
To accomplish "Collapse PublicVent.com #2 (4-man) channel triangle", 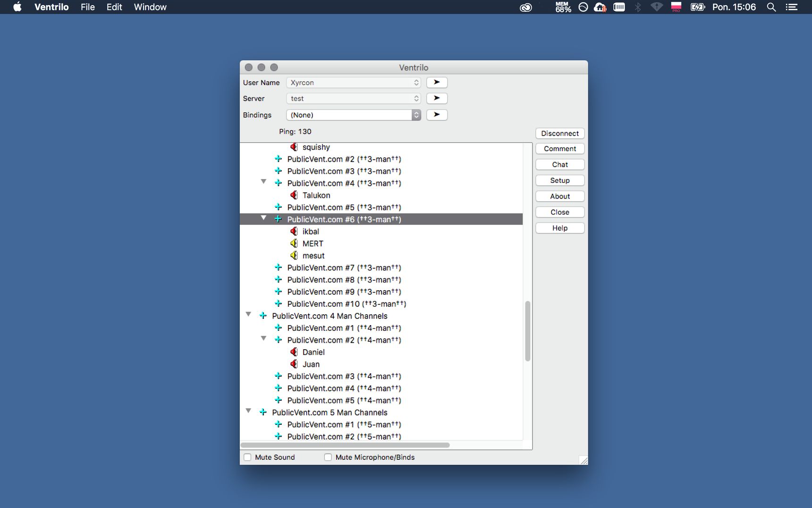I will point(263,338).
